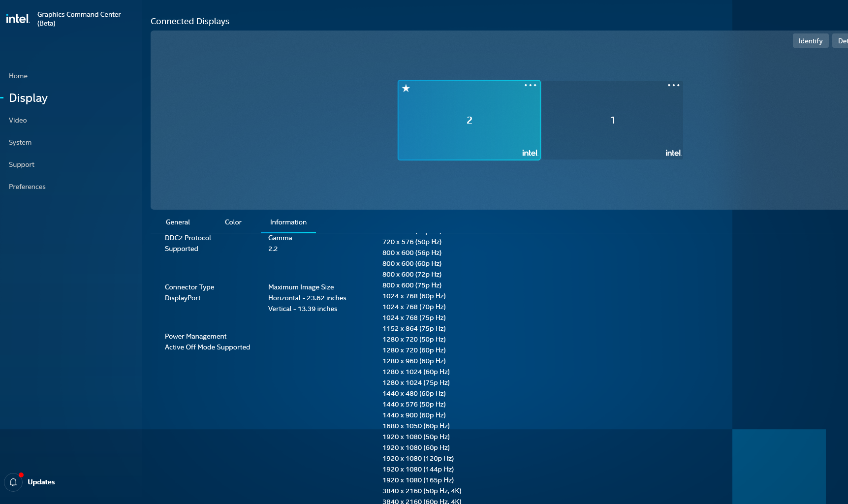Click the 1024 x 768 (60p Hz) mode
The image size is (848, 504).
point(414,296)
